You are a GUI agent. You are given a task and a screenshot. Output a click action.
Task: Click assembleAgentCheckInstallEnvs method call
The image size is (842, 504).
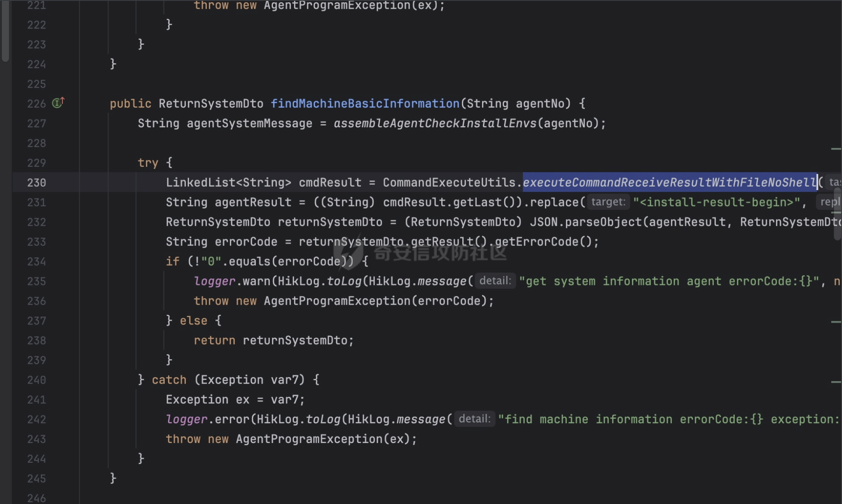435,123
